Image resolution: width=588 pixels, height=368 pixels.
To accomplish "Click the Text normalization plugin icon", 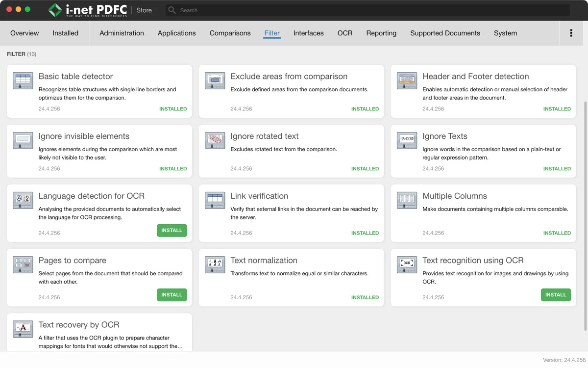I will click(x=215, y=265).
